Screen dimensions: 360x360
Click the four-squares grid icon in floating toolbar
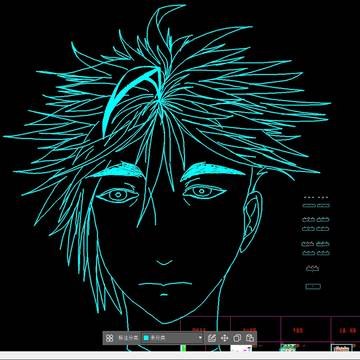(110, 338)
